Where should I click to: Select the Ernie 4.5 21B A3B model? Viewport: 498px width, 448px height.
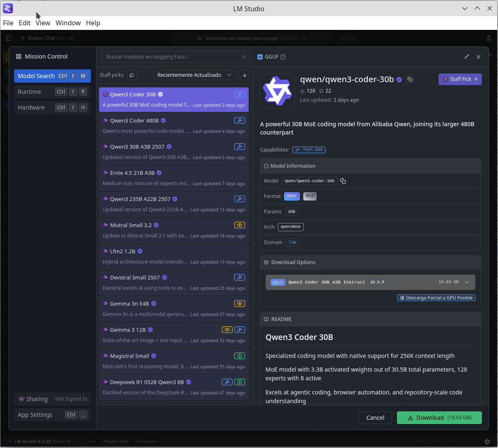tap(174, 179)
